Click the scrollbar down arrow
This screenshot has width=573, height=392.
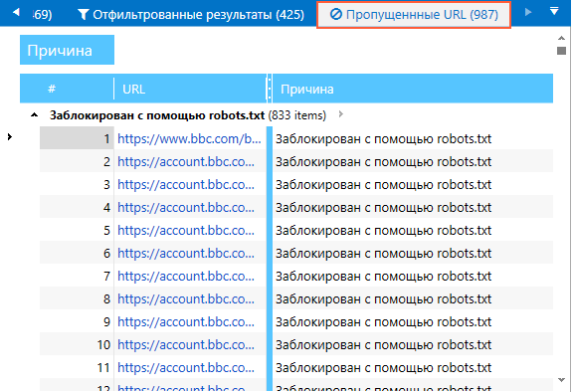(562, 380)
